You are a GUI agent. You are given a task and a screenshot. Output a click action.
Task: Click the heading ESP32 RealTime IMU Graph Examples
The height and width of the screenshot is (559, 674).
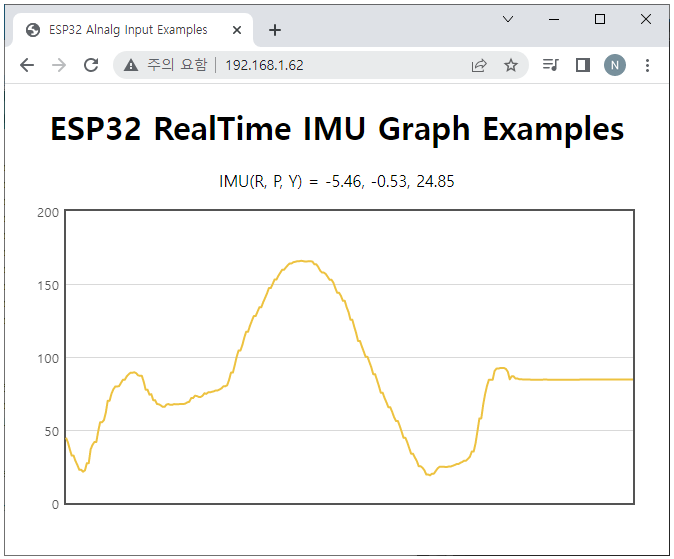pyautogui.click(x=337, y=129)
